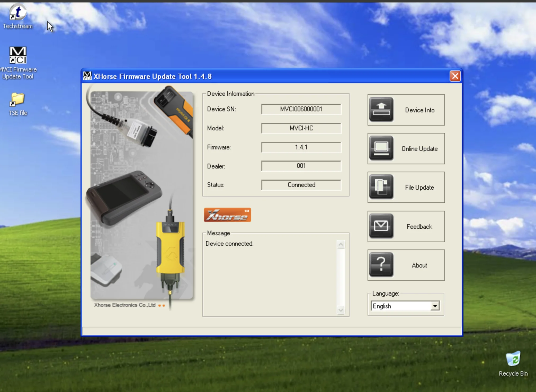Click the Device SN field

click(x=301, y=109)
